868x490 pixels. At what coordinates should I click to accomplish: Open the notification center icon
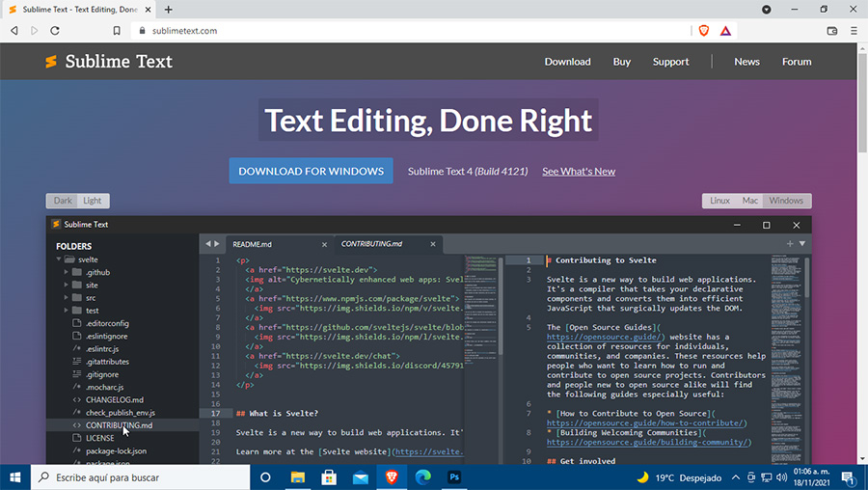point(849,477)
